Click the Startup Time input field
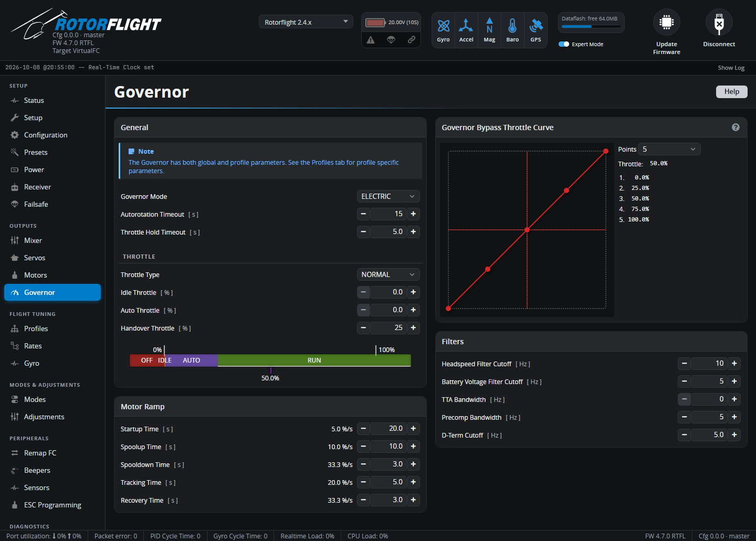Image resolution: width=756 pixels, height=541 pixels. tap(388, 429)
